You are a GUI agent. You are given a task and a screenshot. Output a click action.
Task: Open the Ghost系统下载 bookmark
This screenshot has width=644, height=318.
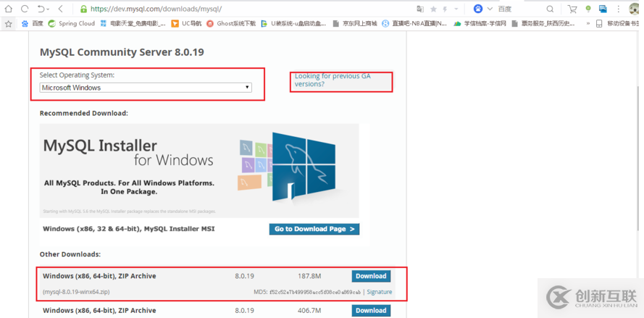231,24
